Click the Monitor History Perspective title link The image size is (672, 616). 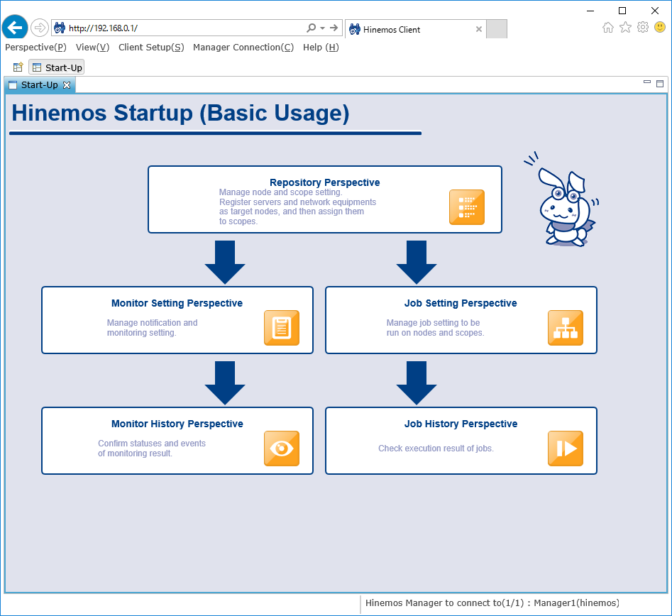[177, 424]
